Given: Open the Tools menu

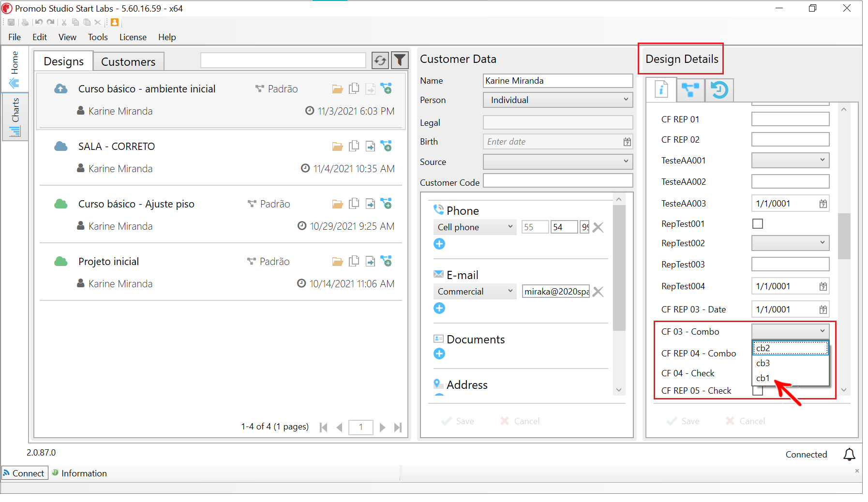Looking at the screenshot, I should click(x=98, y=37).
